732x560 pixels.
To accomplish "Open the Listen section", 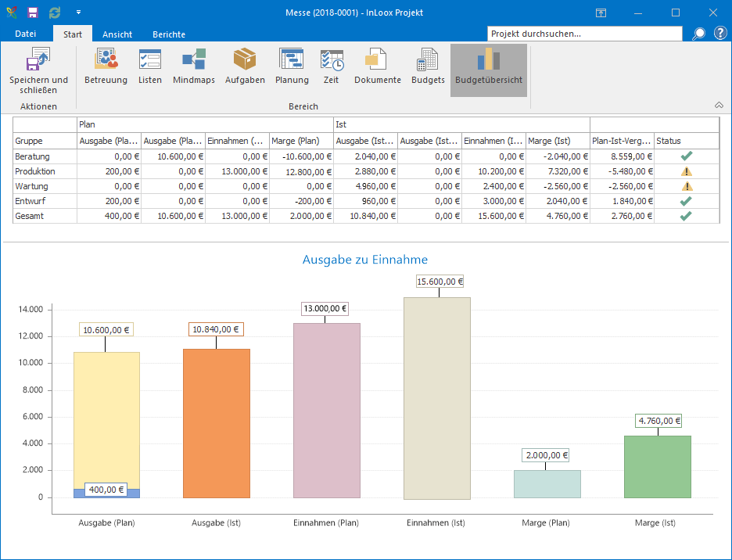I will [150, 66].
